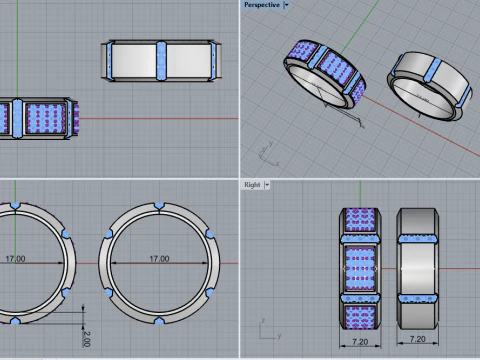Open the Perspective viewport title menu arrow
The width and height of the screenshot is (480, 360).
point(286,5)
